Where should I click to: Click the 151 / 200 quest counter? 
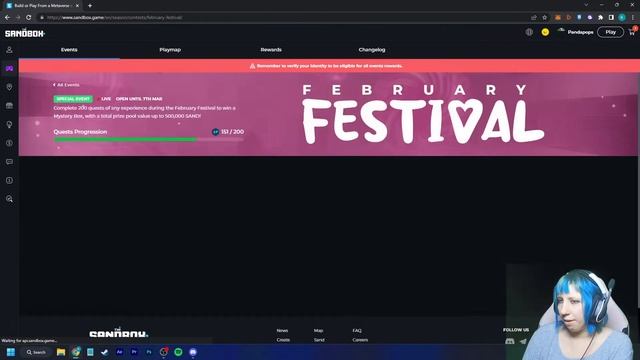[x=232, y=132]
